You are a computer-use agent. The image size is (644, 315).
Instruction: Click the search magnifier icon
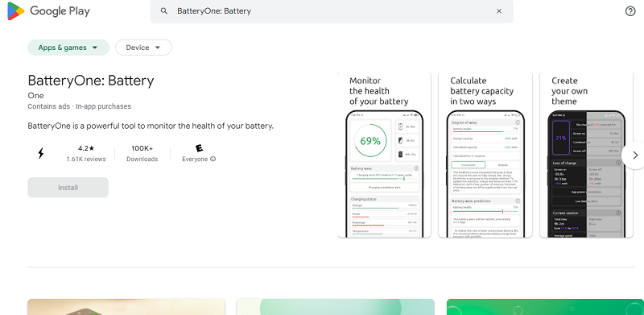164,11
